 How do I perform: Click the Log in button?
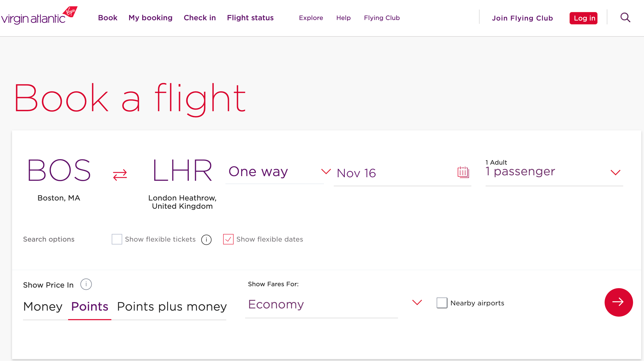(583, 18)
